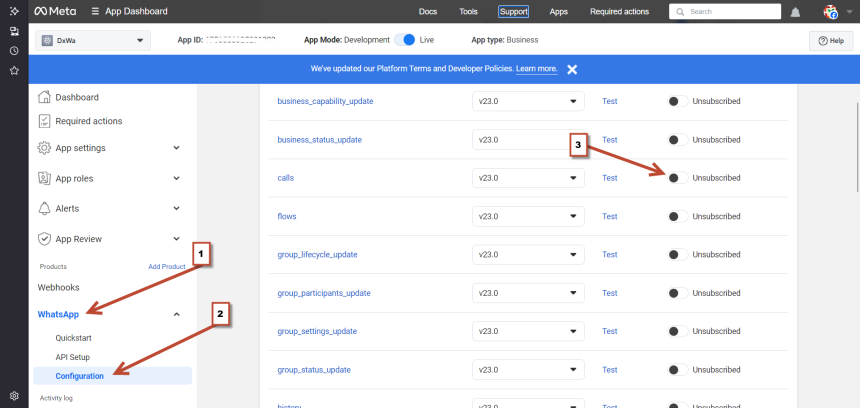Screen dimensions: 860x408
Task: Click the App Review shield icon
Action: [x=44, y=239]
